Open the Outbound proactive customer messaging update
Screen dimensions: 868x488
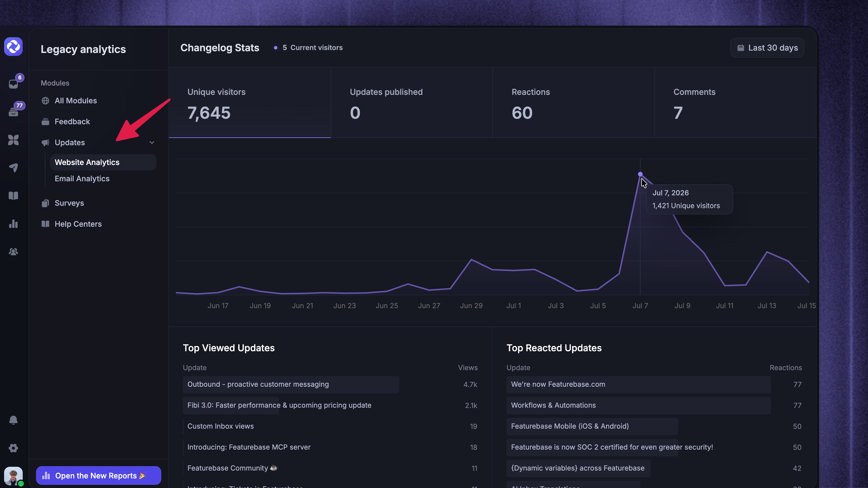click(x=258, y=384)
